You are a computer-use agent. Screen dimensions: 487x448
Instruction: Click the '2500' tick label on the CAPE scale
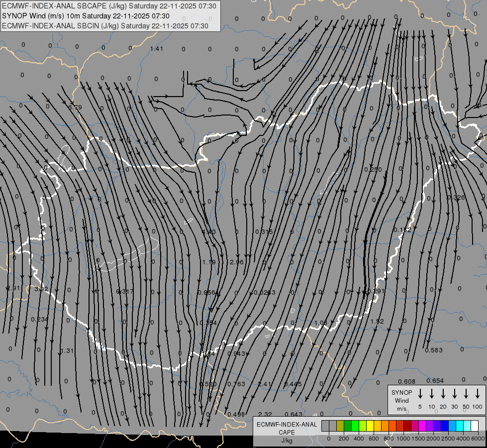coord(448,439)
